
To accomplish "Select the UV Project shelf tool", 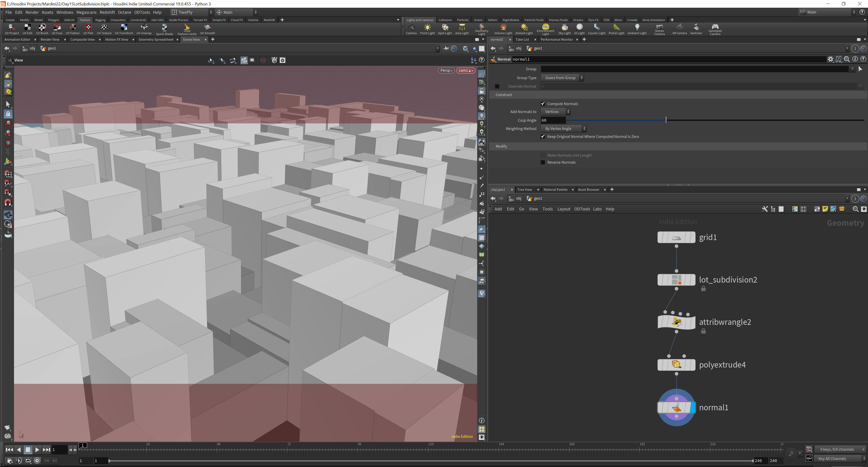I will click(x=12, y=29).
